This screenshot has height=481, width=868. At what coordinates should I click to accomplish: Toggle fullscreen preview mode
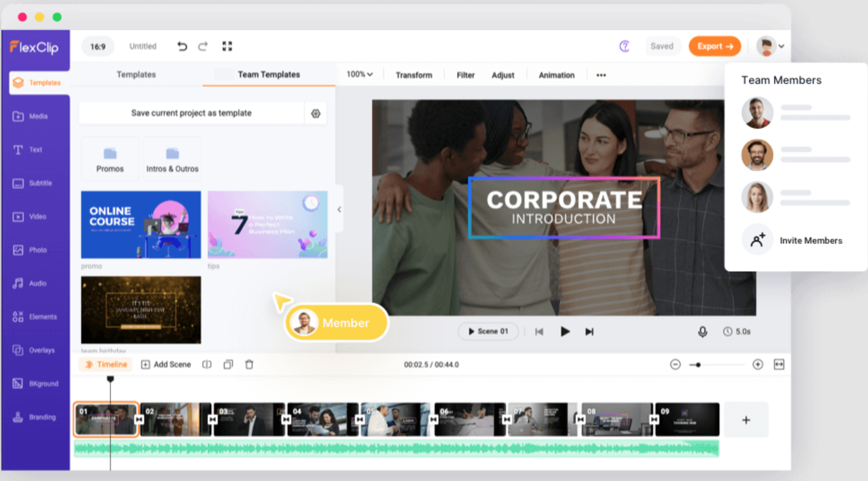pos(227,46)
